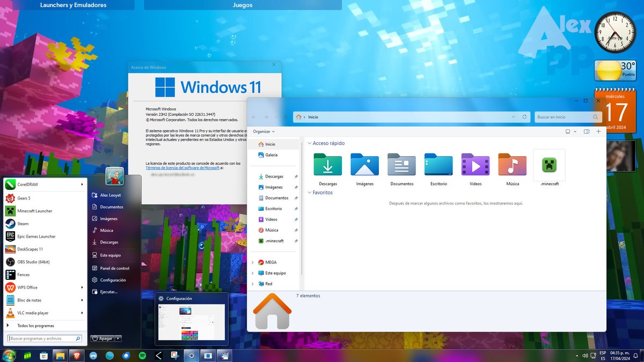Screen dimensions: 644x362
Task: Open the Documentos folder in Acceso rápido
Action: 402,169
